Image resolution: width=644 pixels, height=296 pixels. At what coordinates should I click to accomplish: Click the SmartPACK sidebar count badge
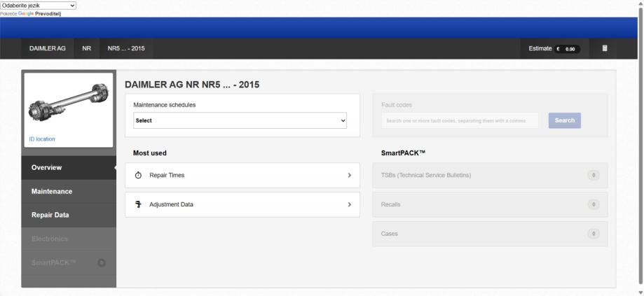[x=102, y=262]
